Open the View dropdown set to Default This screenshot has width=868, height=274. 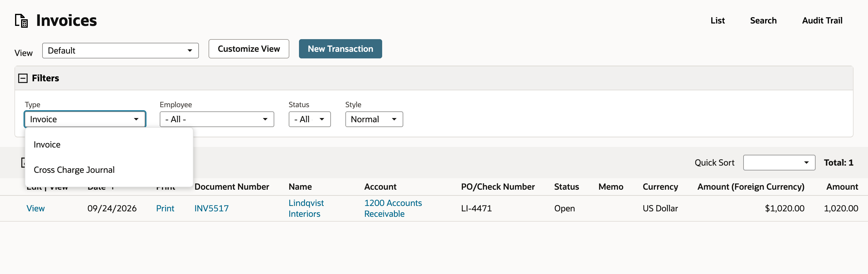(120, 51)
